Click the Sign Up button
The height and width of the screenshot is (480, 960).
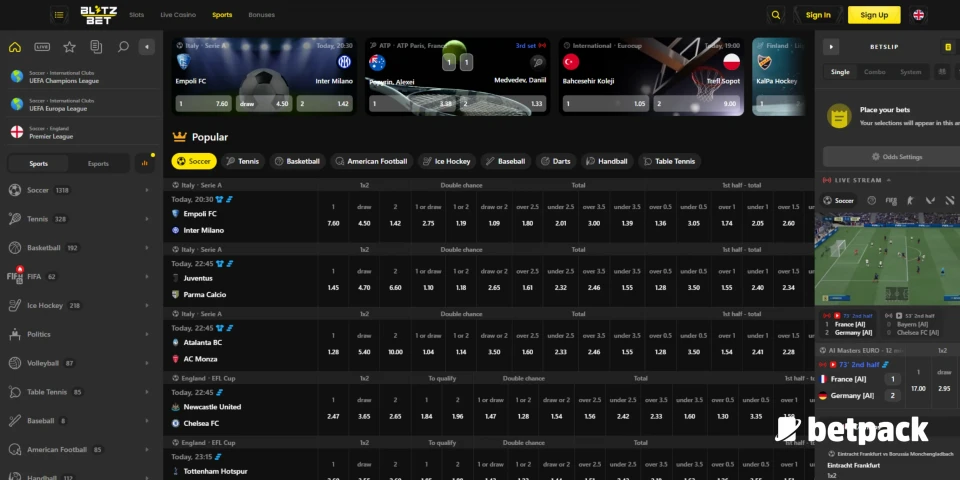point(873,15)
